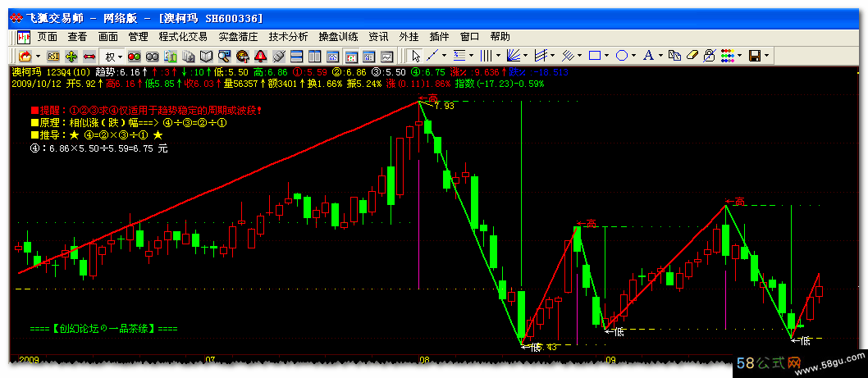Select the arrow pointer tool
This screenshot has height=378, width=868.
tap(416, 56)
